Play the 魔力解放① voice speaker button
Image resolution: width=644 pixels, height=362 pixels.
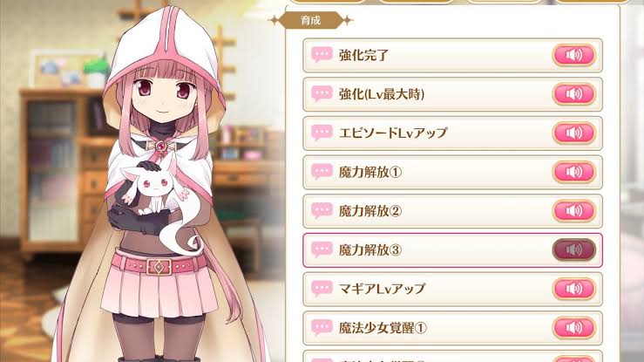573,172
